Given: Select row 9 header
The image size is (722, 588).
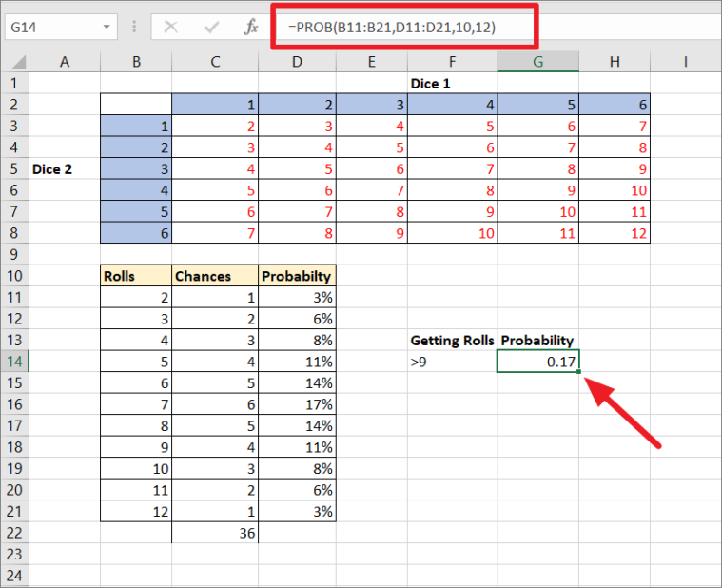Looking at the screenshot, I should (14, 254).
